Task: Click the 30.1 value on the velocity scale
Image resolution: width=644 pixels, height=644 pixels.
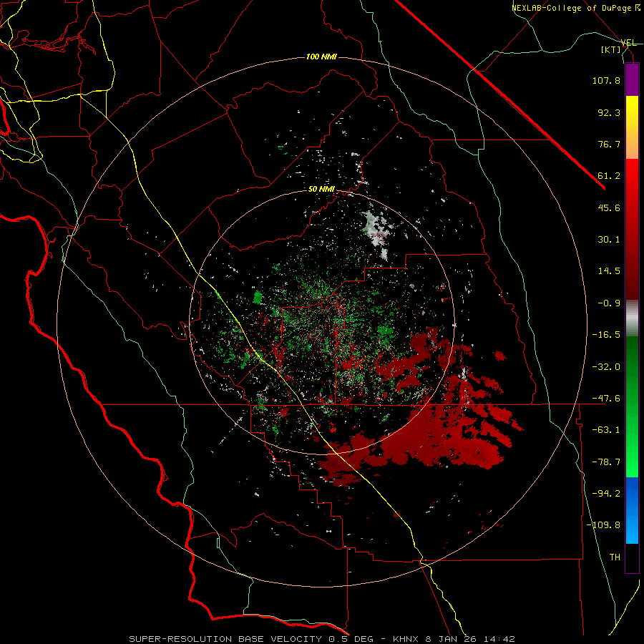Action: [x=609, y=240]
